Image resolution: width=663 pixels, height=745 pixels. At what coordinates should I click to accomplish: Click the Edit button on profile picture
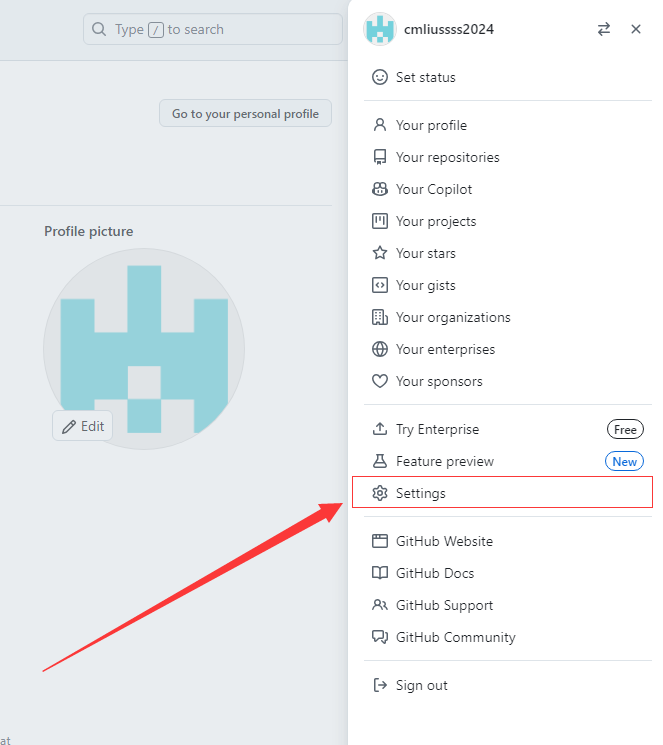tap(83, 426)
